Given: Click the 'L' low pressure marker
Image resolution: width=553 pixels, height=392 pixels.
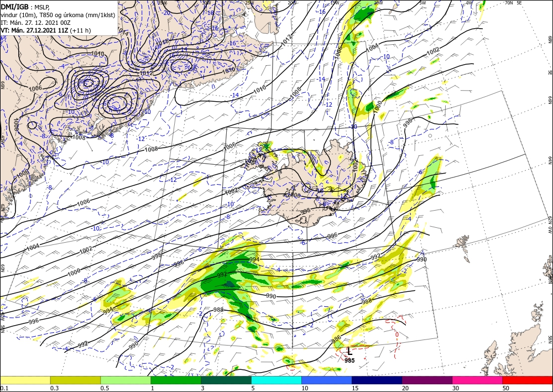Looking at the screenshot, I should click(x=349, y=351).
